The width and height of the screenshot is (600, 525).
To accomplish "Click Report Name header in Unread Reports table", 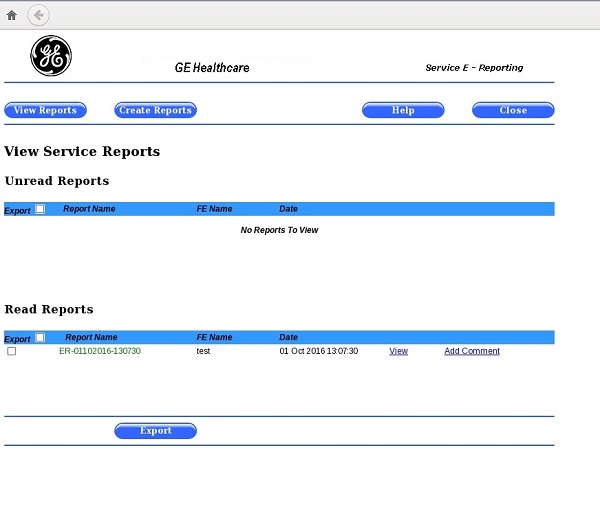I will [89, 209].
